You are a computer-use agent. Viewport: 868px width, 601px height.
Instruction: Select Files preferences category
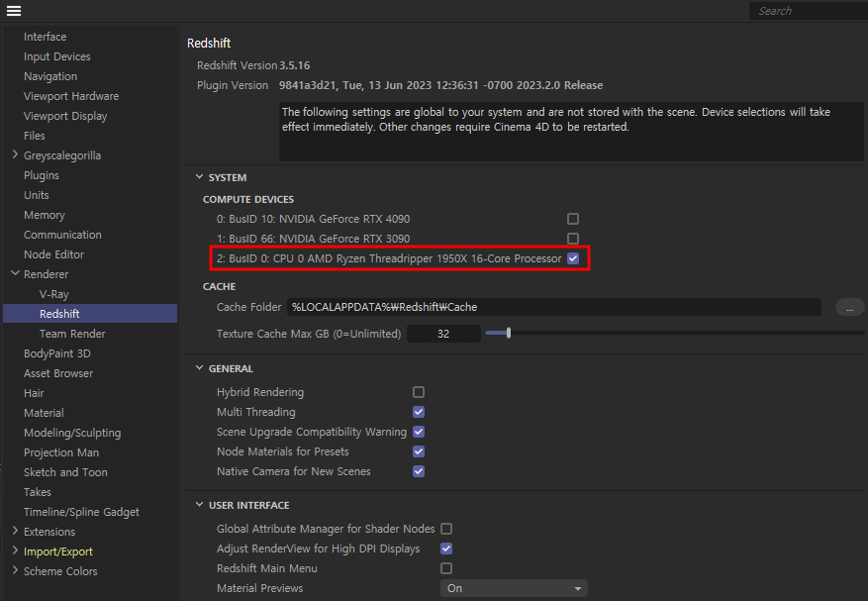pyautogui.click(x=35, y=136)
